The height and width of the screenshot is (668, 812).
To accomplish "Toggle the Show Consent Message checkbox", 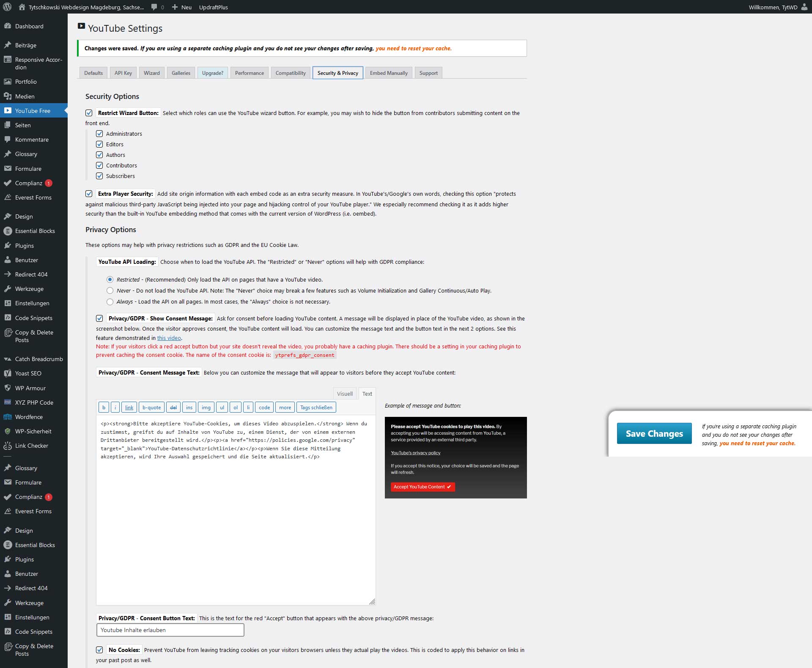I will click(99, 318).
